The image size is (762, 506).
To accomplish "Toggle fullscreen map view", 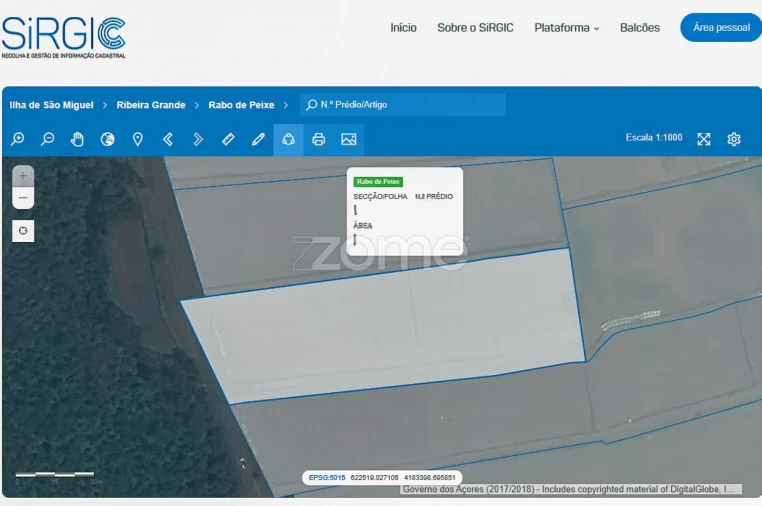I will (704, 139).
